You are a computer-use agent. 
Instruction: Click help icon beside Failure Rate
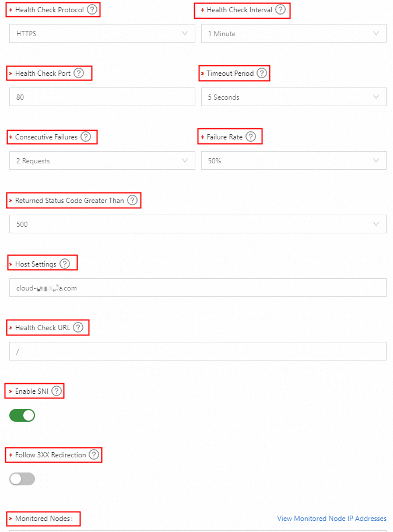tap(251, 136)
